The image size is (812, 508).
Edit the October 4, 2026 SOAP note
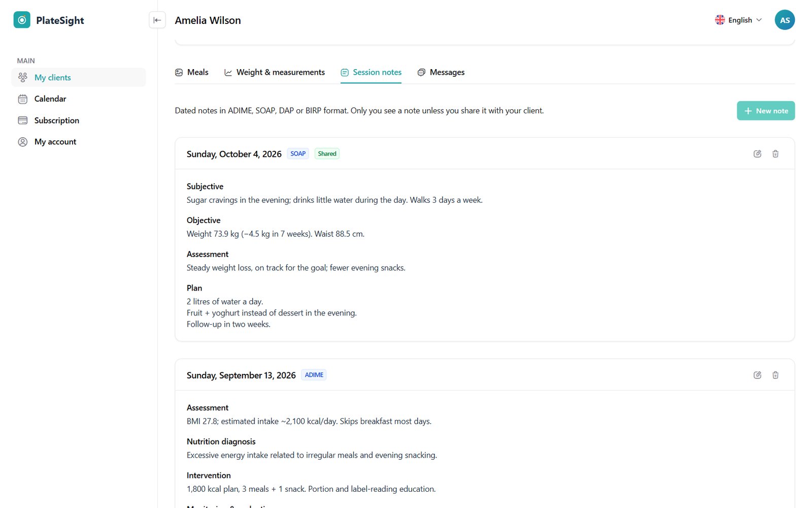(x=757, y=153)
